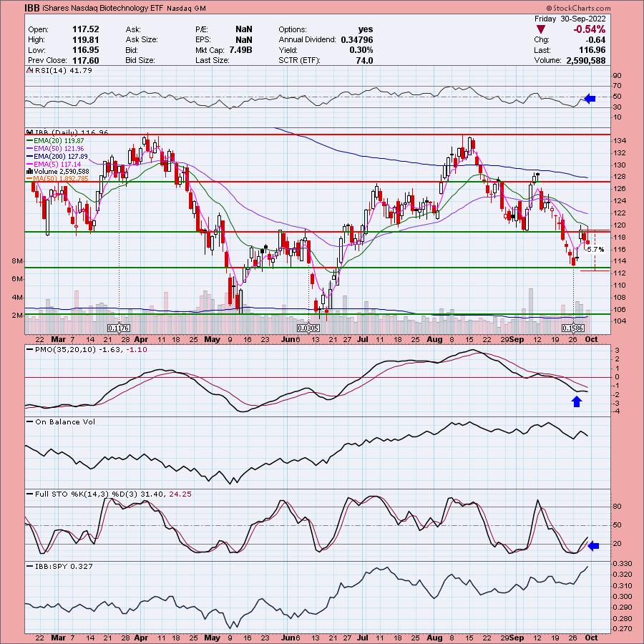The image size is (644, 644).
Task: Click the header Volume value 2,590,588
Action: (585, 60)
